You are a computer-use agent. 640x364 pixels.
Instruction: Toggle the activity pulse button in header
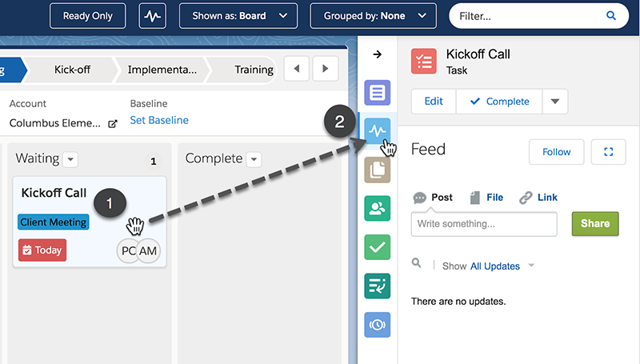153,16
